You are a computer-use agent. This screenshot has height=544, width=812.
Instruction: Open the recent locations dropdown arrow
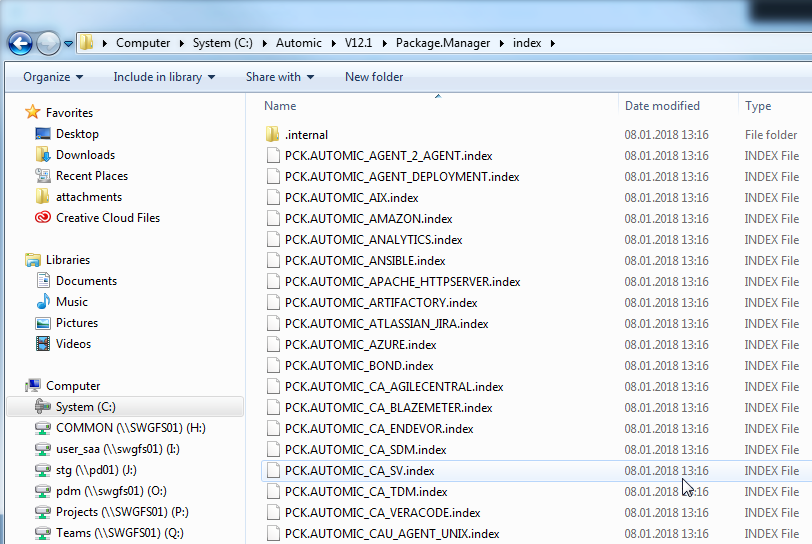click(68, 44)
